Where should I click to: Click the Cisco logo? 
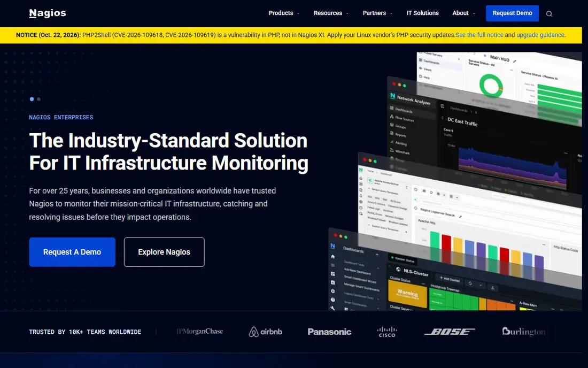(386, 332)
